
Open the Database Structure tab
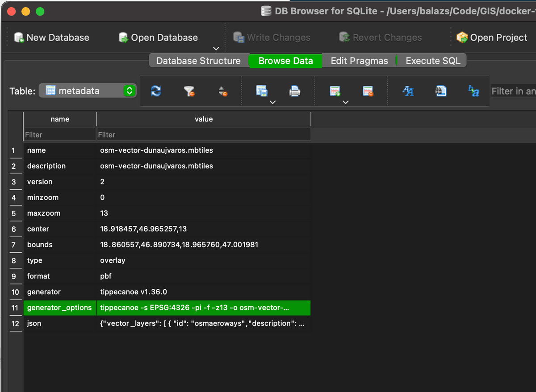[x=198, y=61]
